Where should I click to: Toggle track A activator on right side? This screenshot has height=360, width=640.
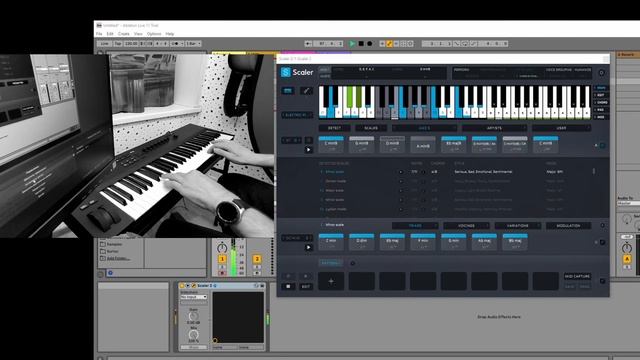tap(627, 259)
